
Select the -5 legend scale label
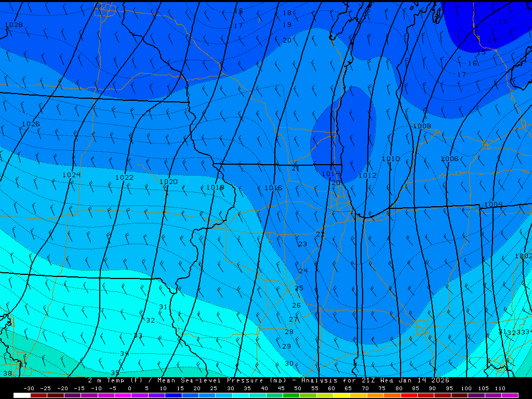[113, 389]
